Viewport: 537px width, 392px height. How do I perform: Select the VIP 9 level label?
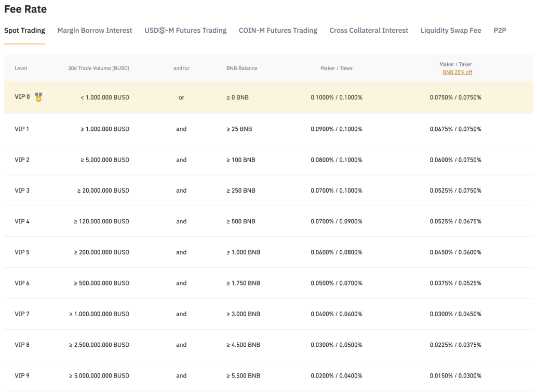pyautogui.click(x=22, y=375)
